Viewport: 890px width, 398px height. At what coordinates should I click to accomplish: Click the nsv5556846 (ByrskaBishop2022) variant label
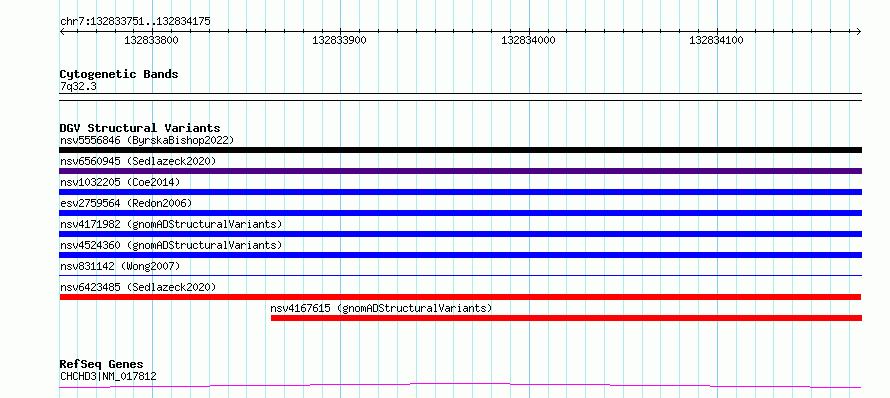pos(147,140)
